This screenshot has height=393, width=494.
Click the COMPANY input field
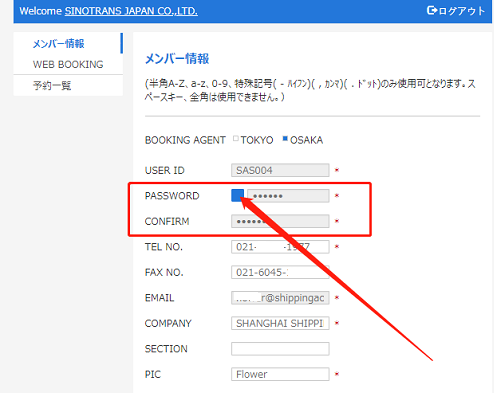280,323
